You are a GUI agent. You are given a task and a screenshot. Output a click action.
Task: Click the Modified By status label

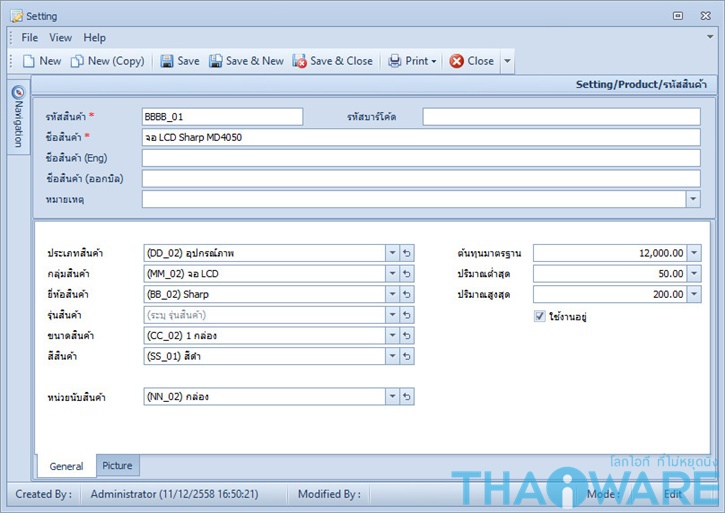(x=329, y=494)
